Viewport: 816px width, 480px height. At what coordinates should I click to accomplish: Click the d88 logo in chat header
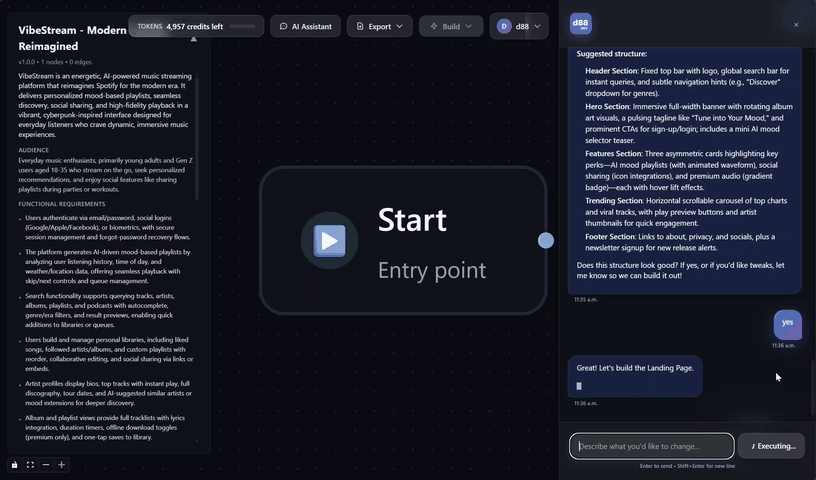(x=580, y=25)
